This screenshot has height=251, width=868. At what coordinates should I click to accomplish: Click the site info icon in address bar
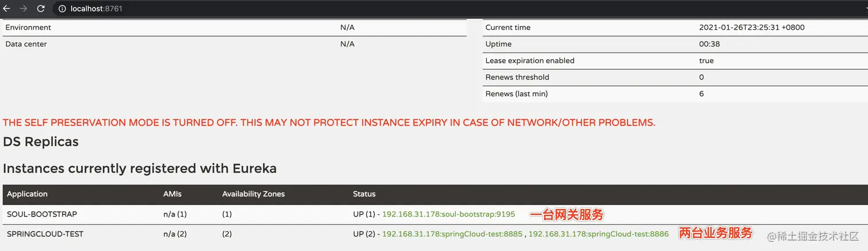click(x=62, y=9)
